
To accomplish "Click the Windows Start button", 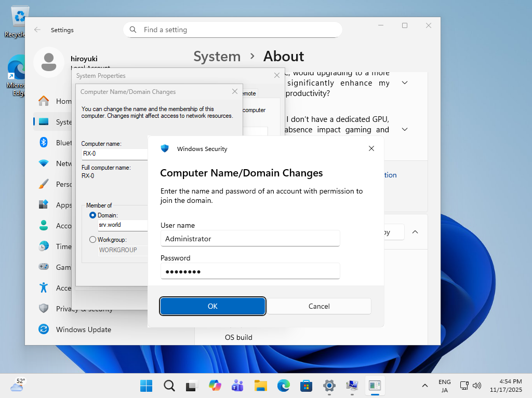I will pyautogui.click(x=146, y=386).
